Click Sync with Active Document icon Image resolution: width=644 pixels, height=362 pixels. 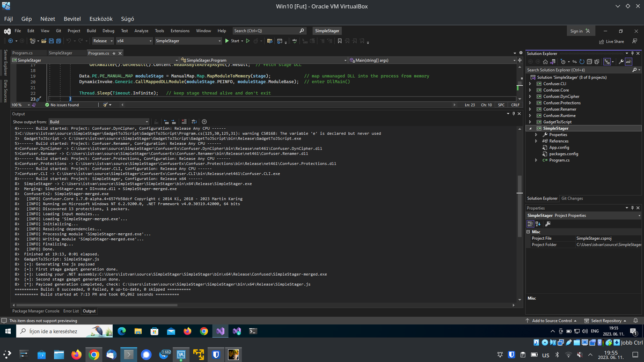pyautogui.click(x=575, y=62)
